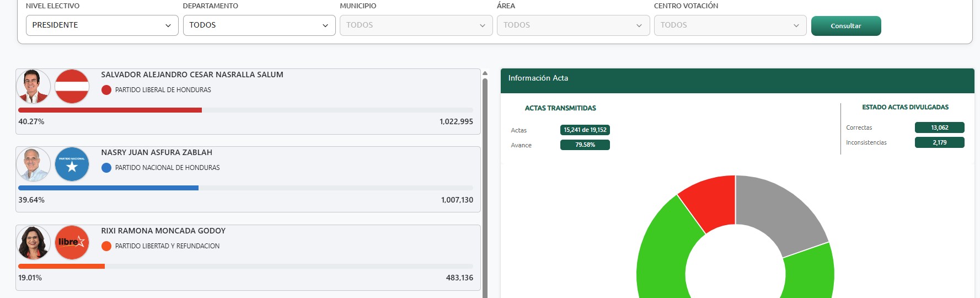
Task: Click the Partido Liberal flag logo
Action: (72, 87)
